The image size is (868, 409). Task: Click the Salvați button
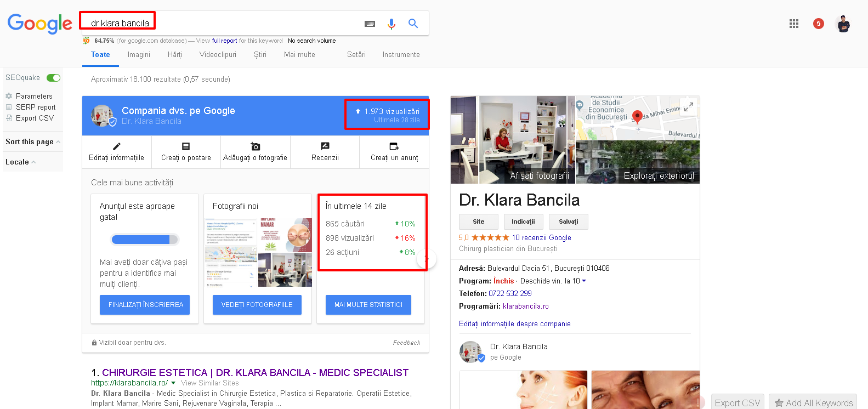click(569, 221)
